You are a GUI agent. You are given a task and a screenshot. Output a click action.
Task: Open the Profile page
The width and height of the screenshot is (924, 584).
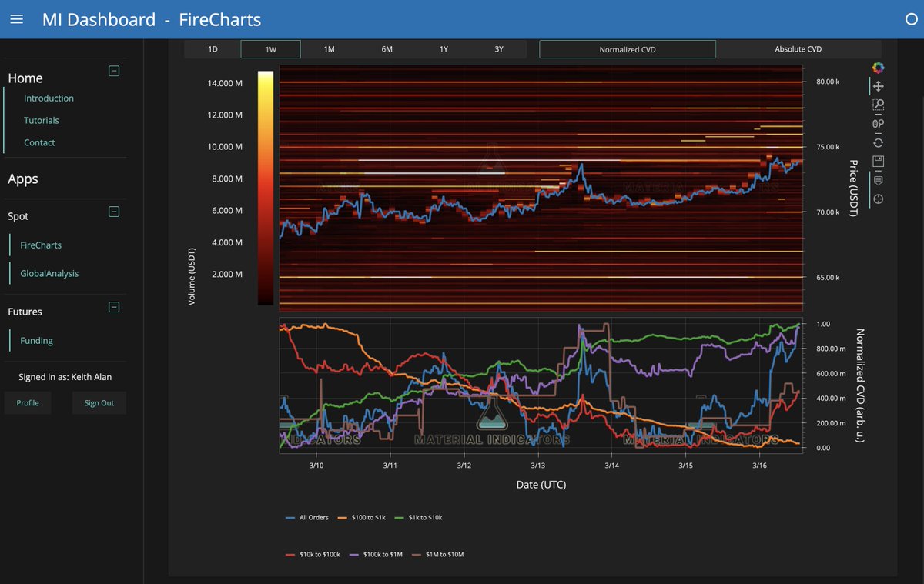[28, 402]
